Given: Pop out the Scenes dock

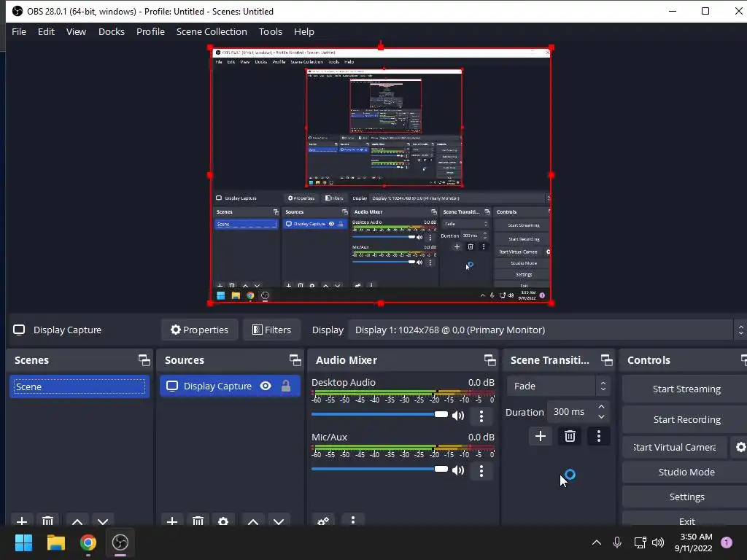Looking at the screenshot, I should click(144, 360).
